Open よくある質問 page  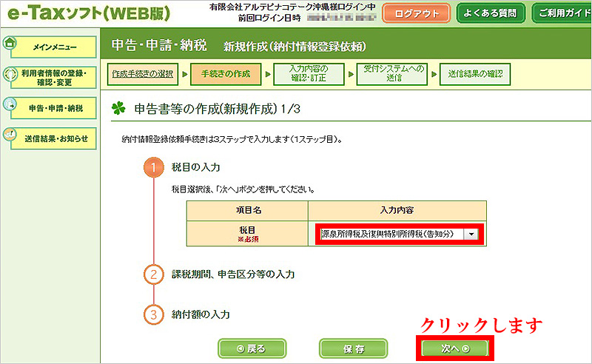pos(491,13)
